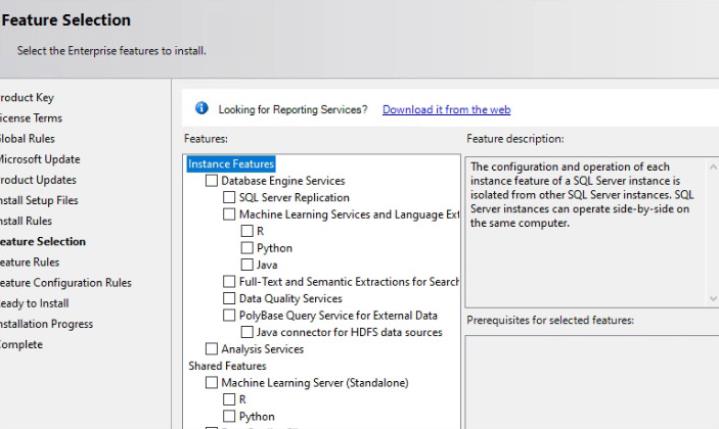Tick the Analysis Services checkbox
This screenshot has width=719, height=429.
coord(211,349)
